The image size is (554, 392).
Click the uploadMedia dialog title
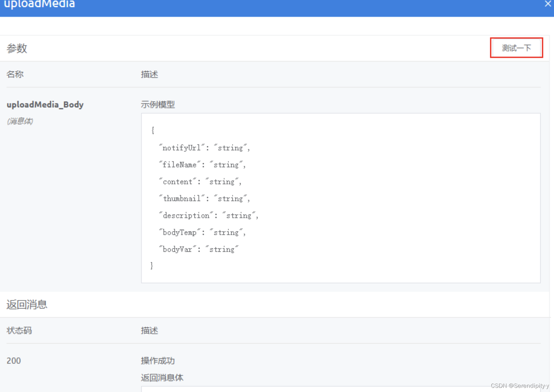(x=39, y=4)
